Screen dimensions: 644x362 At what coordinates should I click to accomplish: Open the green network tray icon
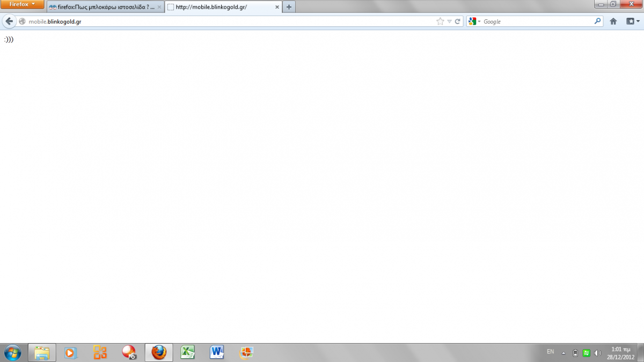tap(587, 353)
